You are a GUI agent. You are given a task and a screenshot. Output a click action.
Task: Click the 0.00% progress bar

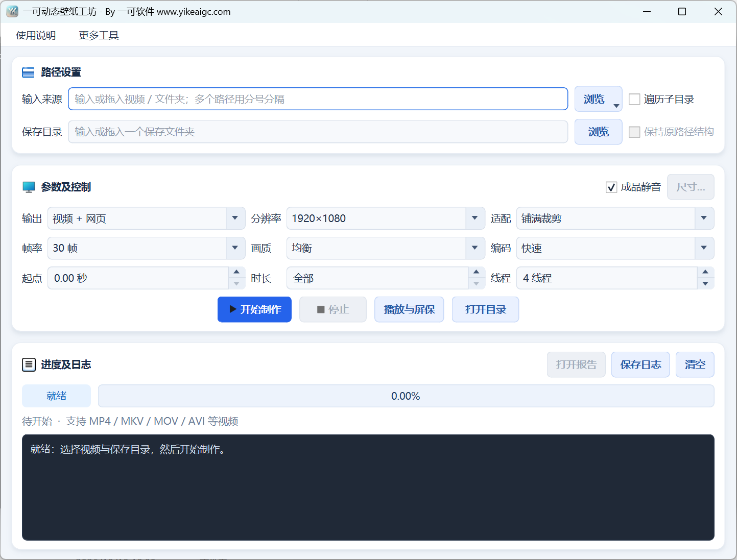[x=406, y=396]
